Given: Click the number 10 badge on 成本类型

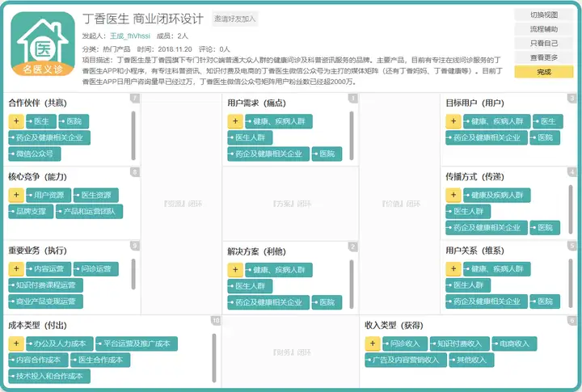Looking at the screenshot, I should coord(216,320).
